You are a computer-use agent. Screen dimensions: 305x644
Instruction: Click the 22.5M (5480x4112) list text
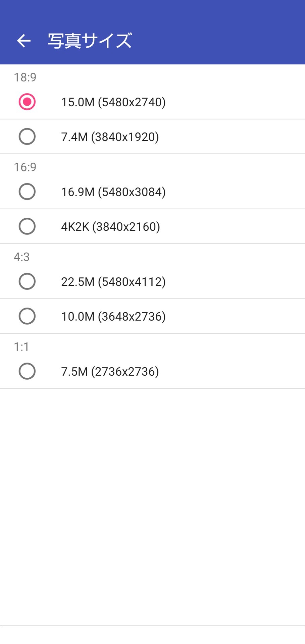113,282
